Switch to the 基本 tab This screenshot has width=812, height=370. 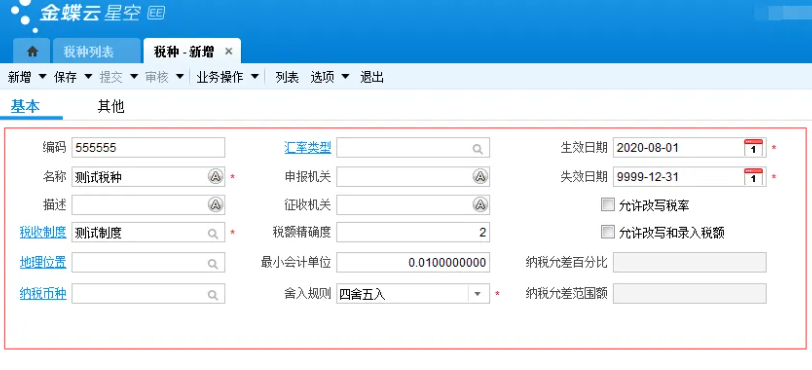pyautogui.click(x=25, y=106)
